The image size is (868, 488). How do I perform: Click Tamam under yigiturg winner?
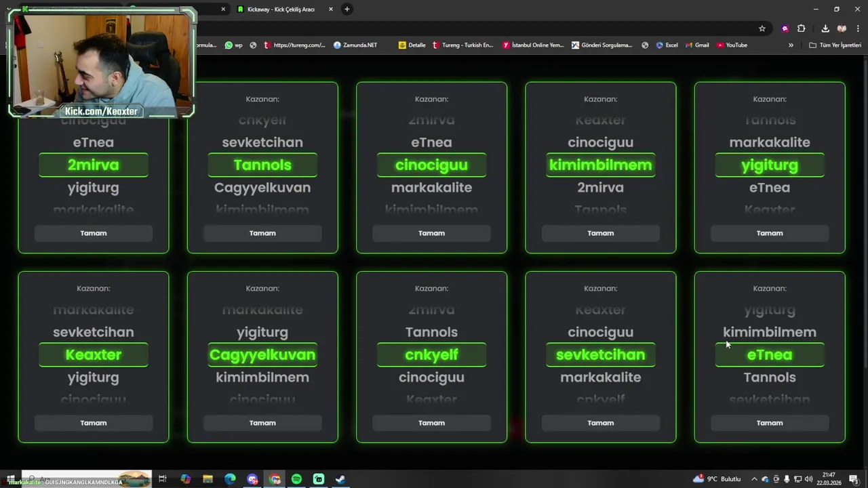coord(770,233)
